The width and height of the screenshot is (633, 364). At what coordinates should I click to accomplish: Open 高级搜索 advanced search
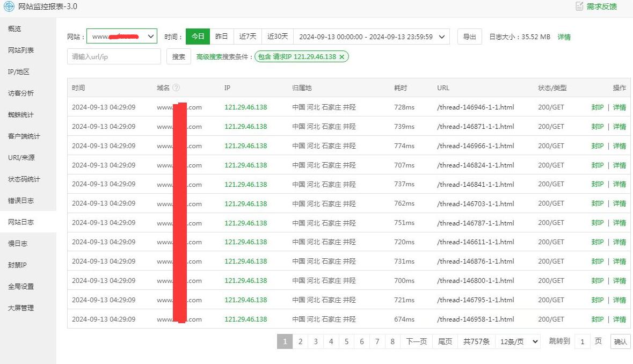point(209,57)
